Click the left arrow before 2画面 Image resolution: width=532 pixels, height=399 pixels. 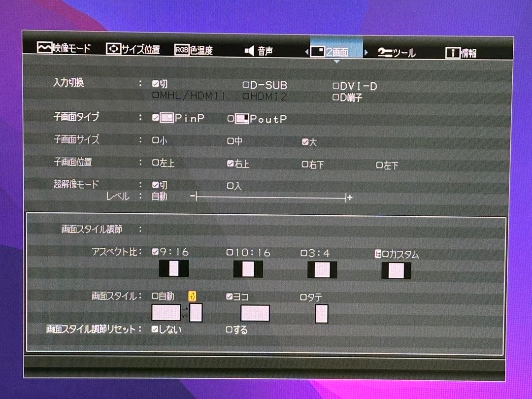coord(307,50)
